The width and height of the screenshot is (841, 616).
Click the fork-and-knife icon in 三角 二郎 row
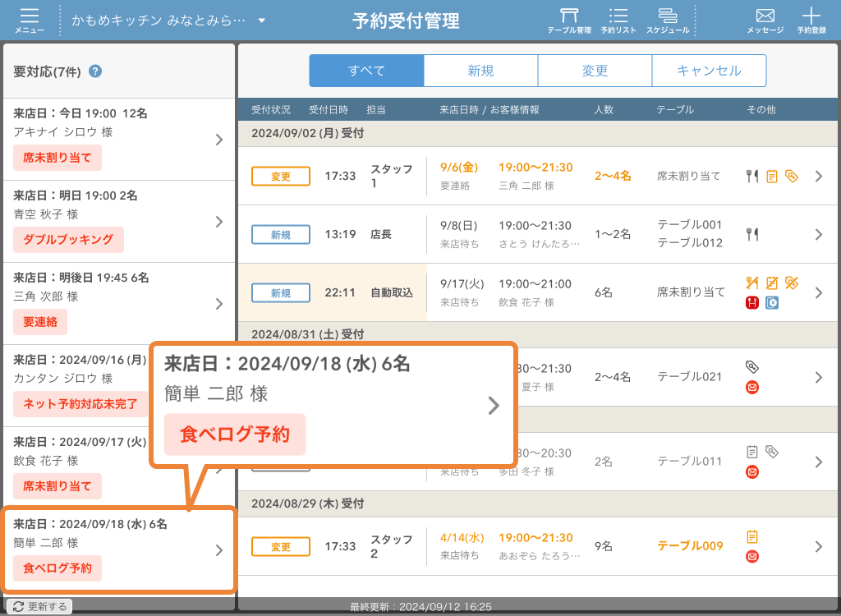point(752,176)
